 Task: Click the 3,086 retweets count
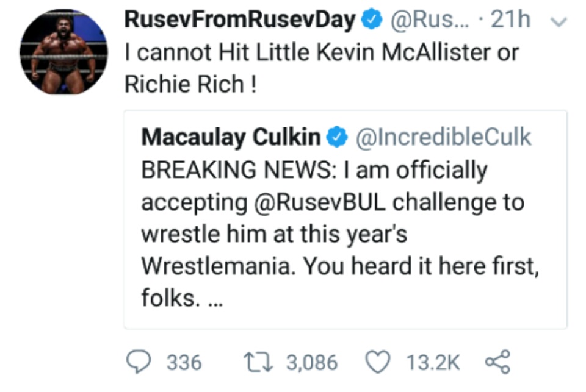click(x=311, y=363)
